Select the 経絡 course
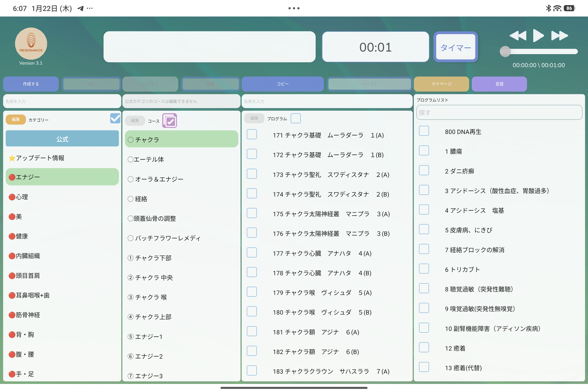 point(182,199)
